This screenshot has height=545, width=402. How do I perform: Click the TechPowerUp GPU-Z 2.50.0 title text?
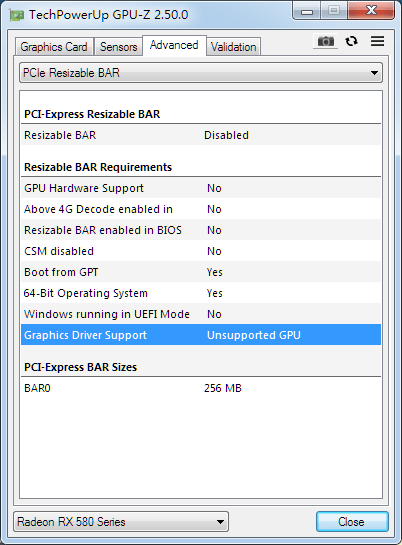tap(109, 15)
